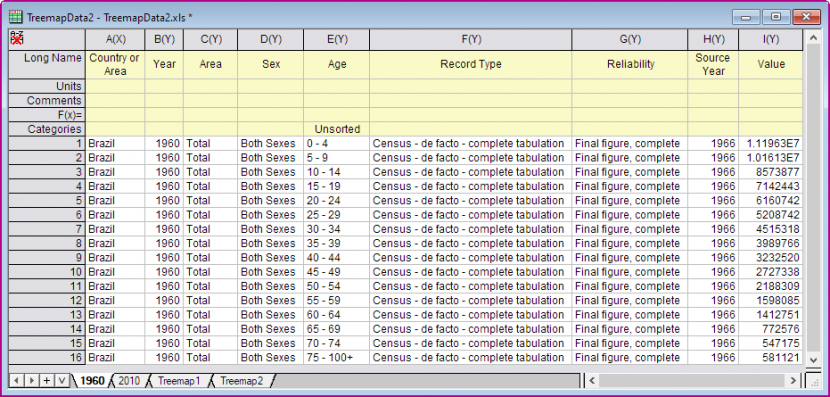Click the A-Z sort indicator icon in worksheet corner
The width and height of the screenshot is (830, 397).
tap(16, 38)
